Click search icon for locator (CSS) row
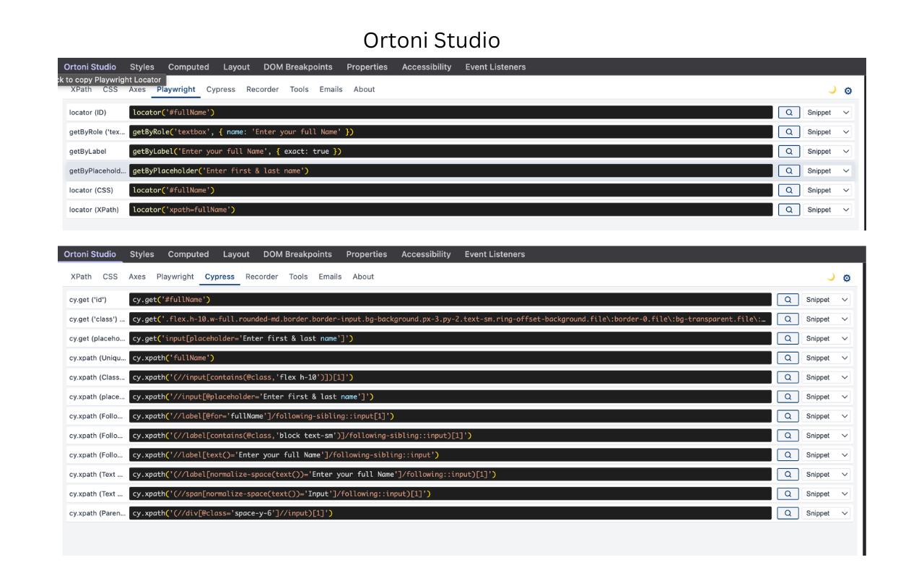This screenshot has width=924, height=578. click(x=789, y=191)
